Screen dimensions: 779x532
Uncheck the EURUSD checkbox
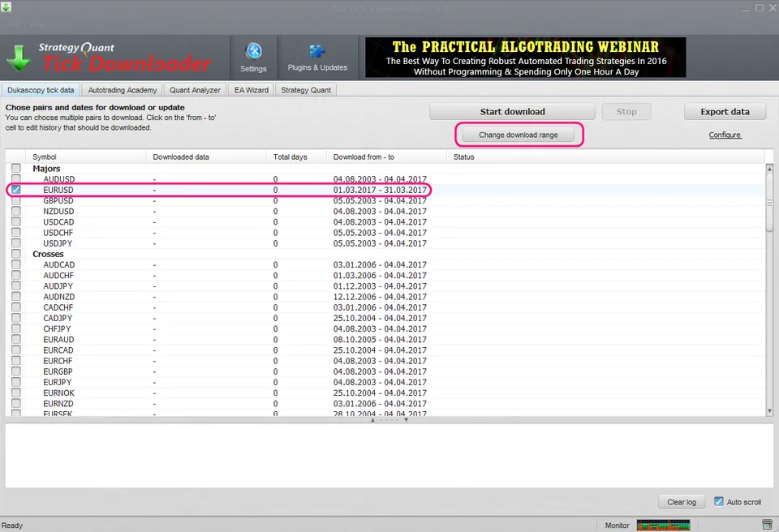16,190
